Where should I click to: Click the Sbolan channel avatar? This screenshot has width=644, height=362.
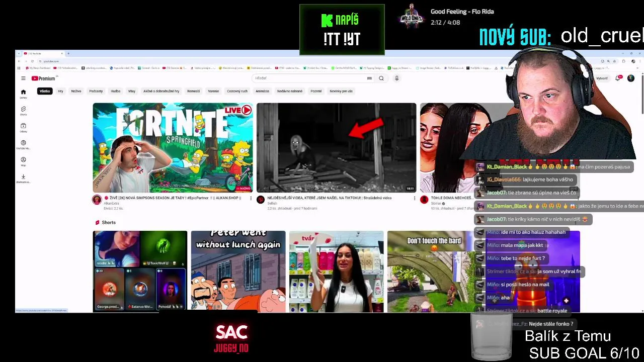424,200
